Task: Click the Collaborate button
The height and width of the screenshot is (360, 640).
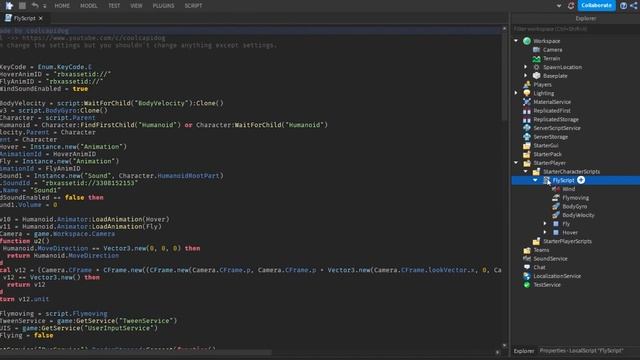Action: [596, 5]
